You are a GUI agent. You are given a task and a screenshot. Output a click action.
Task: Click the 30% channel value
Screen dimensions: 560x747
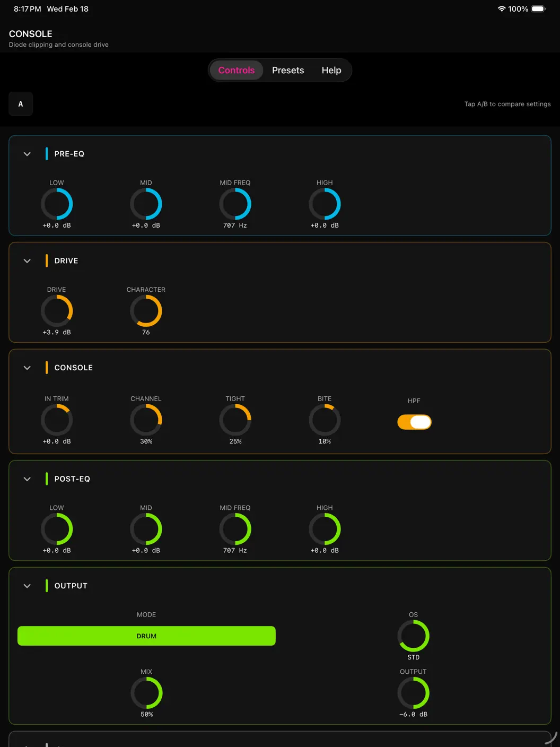point(146,441)
